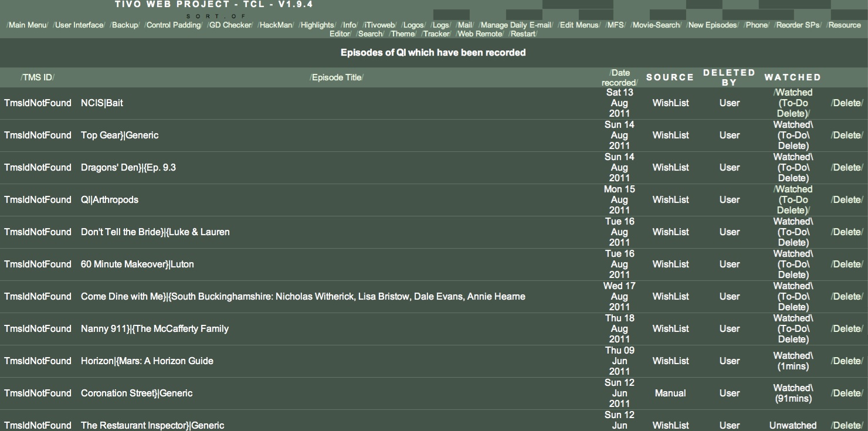Viewport: 868px width, 431px height.
Task: Click the Watched link for QI|Arthropods
Action: pyautogui.click(x=793, y=200)
